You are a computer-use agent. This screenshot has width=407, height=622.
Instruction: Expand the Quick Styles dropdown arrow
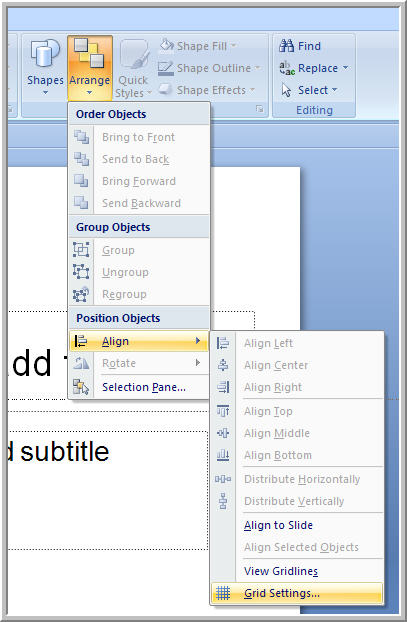pos(149,93)
